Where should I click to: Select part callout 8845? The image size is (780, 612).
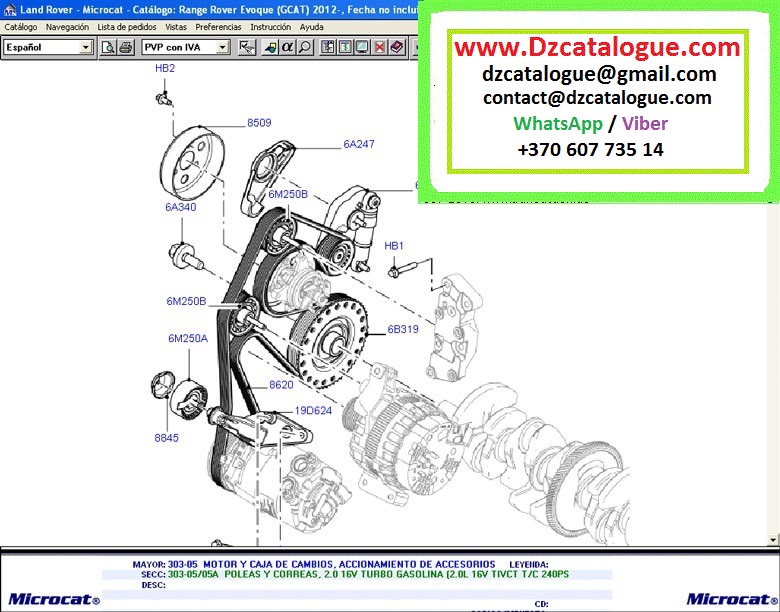[x=166, y=438]
